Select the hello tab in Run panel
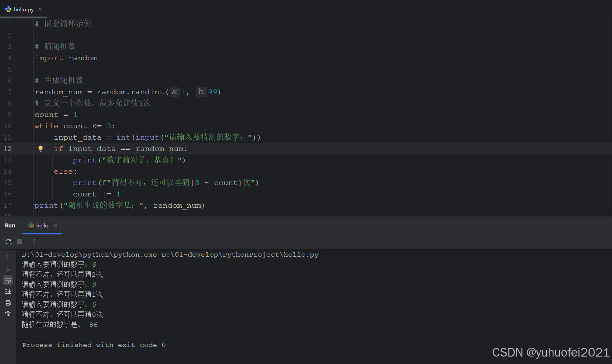The image size is (612, 364). [x=42, y=226]
